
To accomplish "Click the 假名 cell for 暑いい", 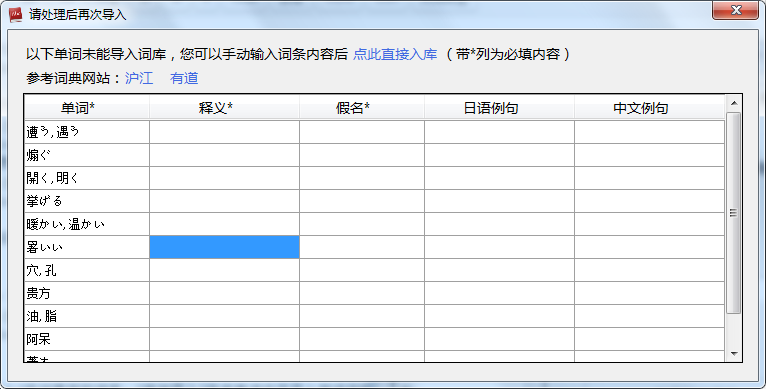I will pyautogui.click(x=362, y=247).
